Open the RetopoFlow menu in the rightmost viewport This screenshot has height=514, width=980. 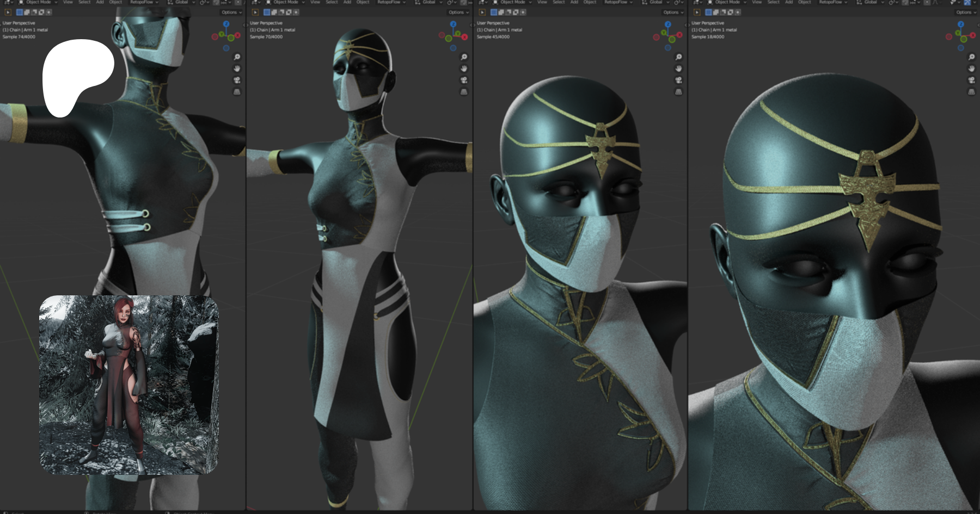click(x=833, y=2)
